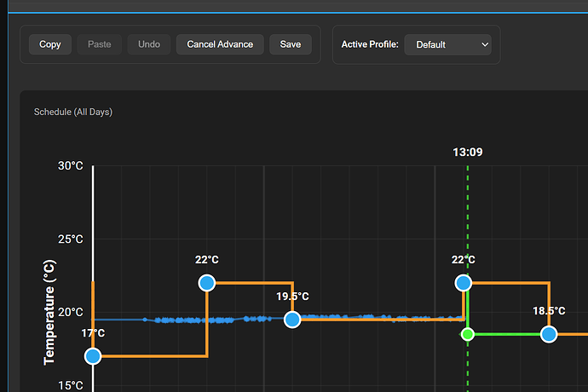This screenshot has width=588, height=392.
Task: Undo the last schedule change
Action: coord(149,44)
